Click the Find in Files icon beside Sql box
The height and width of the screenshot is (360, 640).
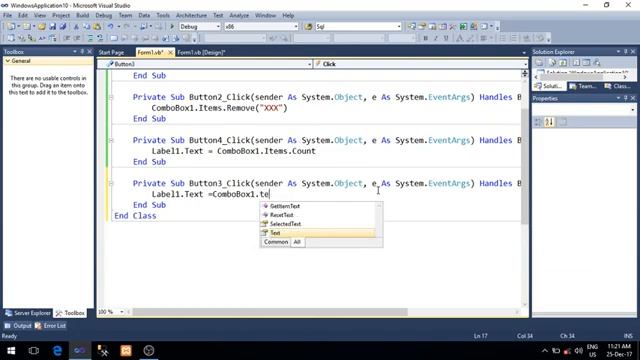309,27
